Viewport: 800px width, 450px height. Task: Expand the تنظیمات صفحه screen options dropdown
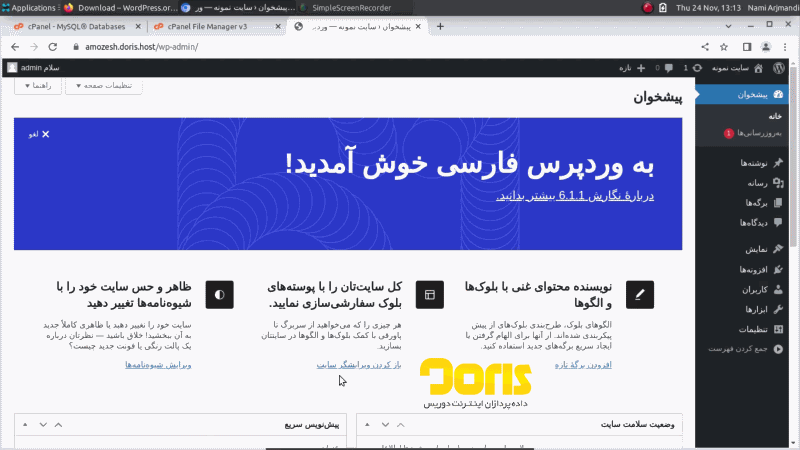[x=104, y=85]
